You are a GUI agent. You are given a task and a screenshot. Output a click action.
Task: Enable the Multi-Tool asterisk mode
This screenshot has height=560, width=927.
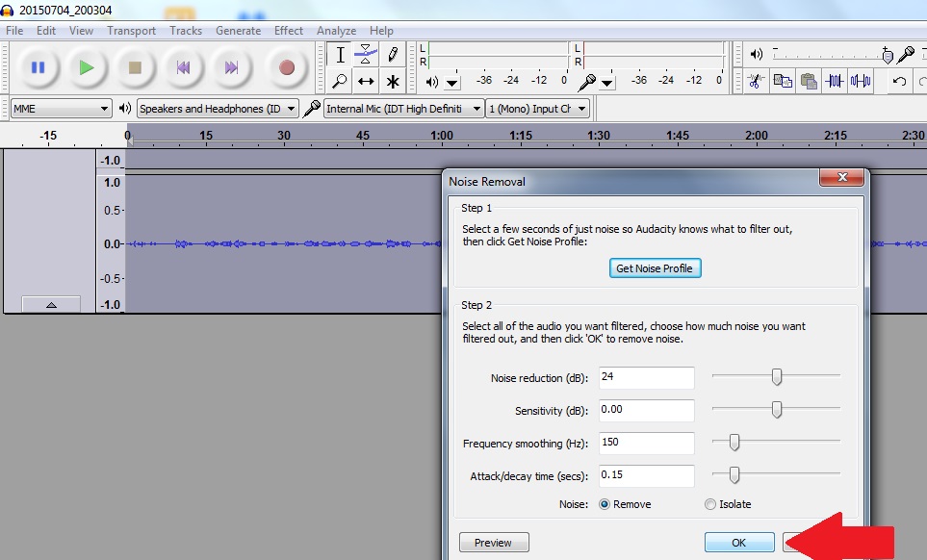pos(393,81)
